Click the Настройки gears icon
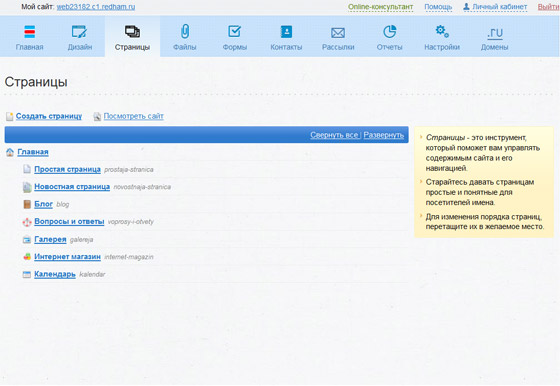The height and width of the screenshot is (386, 560). click(x=442, y=31)
